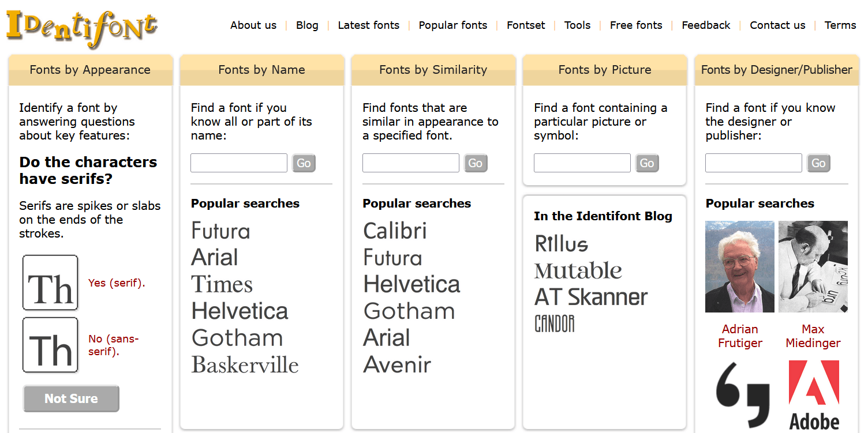Open the Times font sample
868x433 pixels.
pyautogui.click(x=222, y=284)
